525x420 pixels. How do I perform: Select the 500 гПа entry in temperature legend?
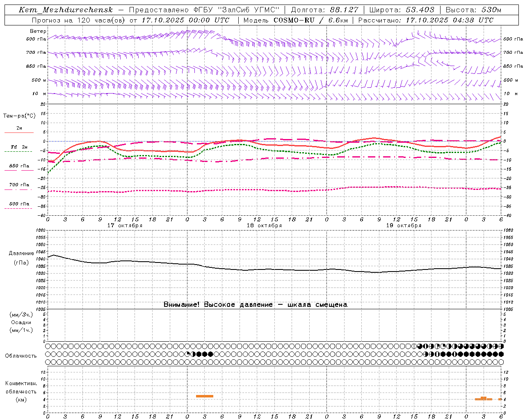[x=19, y=204]
